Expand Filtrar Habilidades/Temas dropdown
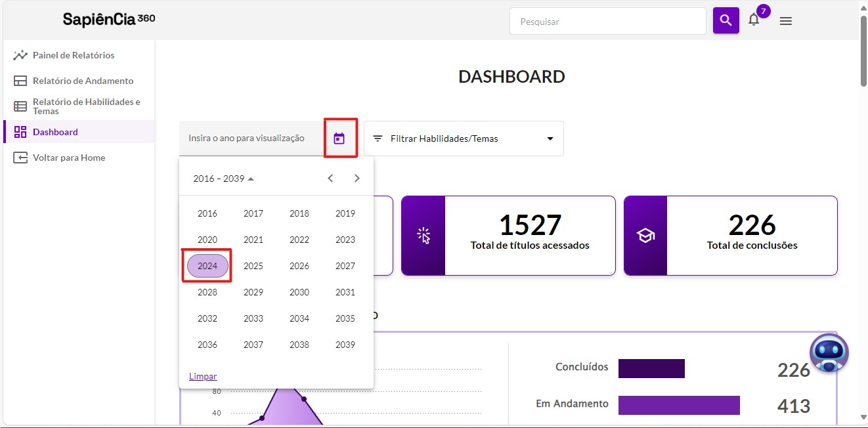This screenshot has height=428, width=868. (464, 139)
